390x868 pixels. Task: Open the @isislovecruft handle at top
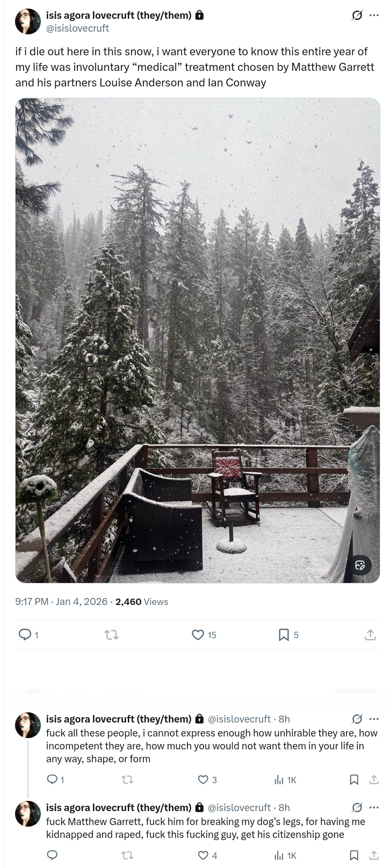(77, 28)
